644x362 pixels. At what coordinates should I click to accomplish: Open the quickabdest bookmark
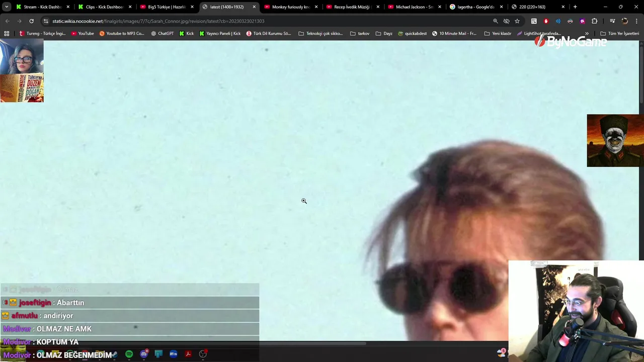[x=412, y=33]
